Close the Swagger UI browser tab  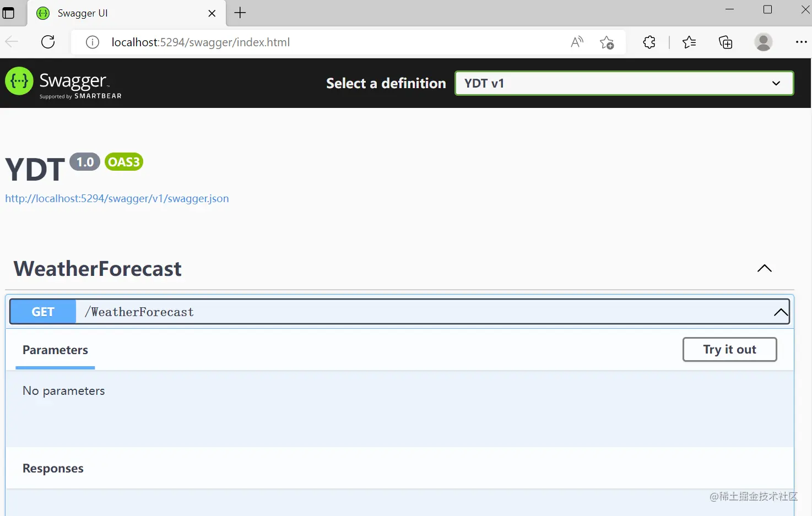(x=212, y=13)
